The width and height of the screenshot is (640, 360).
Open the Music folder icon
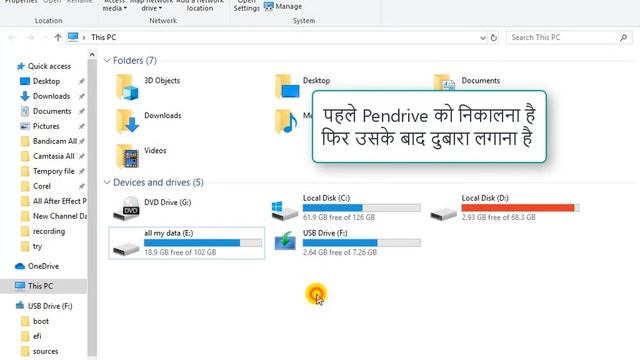(286, 121)
